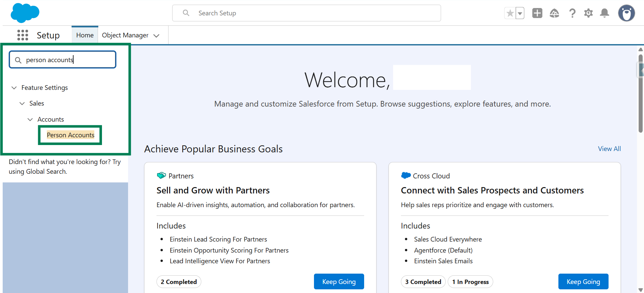Collapse the Sales tree node
The width and height of the screenshot is (644, 293).
coord(22,104)
